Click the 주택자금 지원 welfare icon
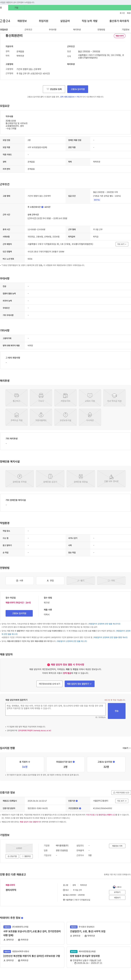The width and height of the screenshot is (131, 980). (16, 417)
